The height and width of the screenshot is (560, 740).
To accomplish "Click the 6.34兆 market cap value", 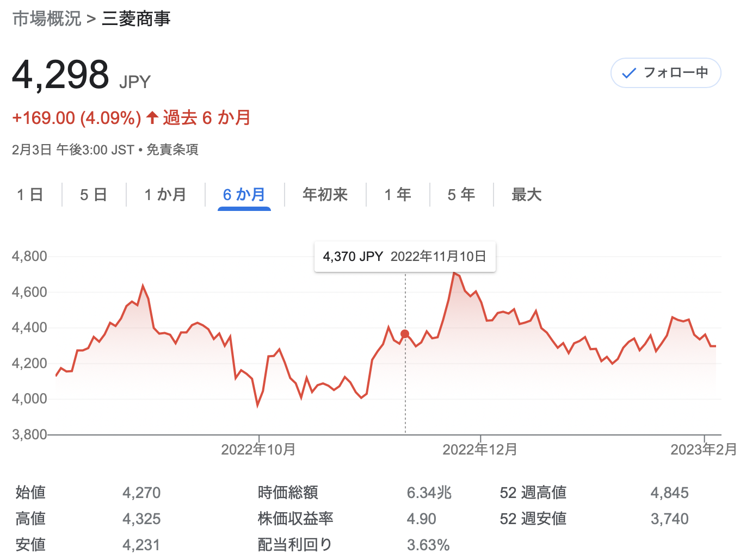I will 429,493.
